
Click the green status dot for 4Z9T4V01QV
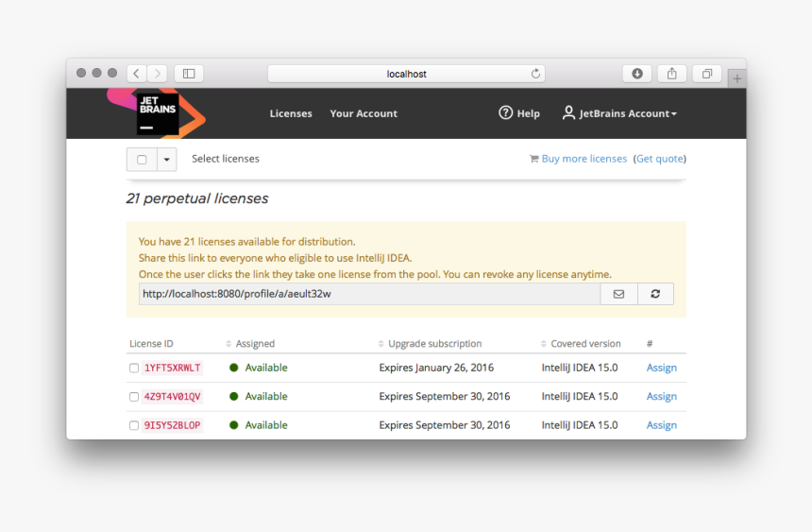[x=234, y=396]
